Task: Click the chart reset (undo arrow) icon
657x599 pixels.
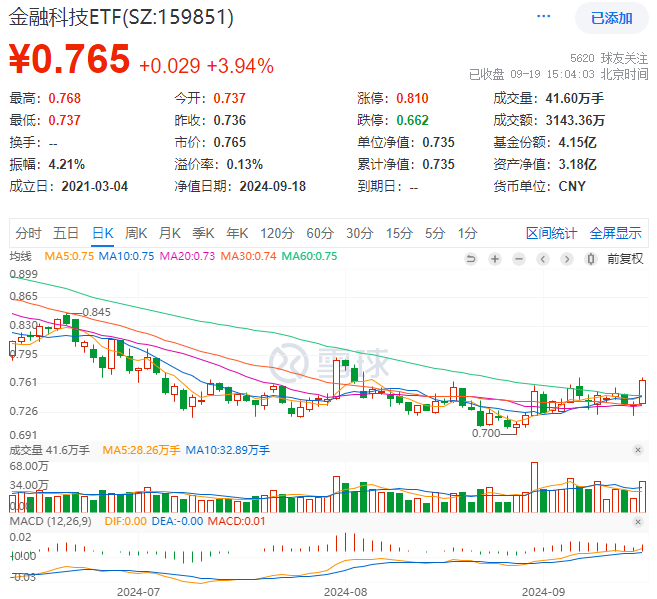Action: tap(472, 256)
